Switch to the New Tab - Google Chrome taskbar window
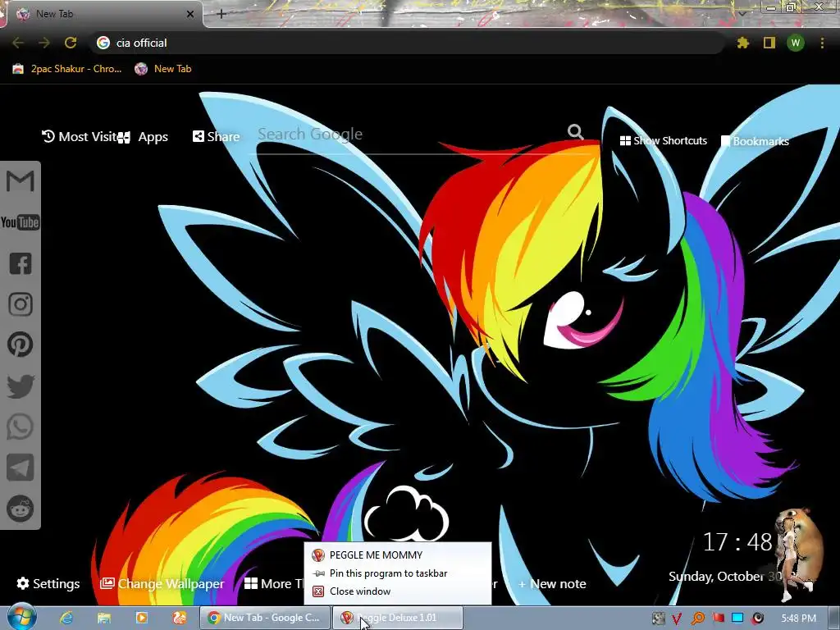The height and width of the screenshot is (630, 840). [265, 618]
